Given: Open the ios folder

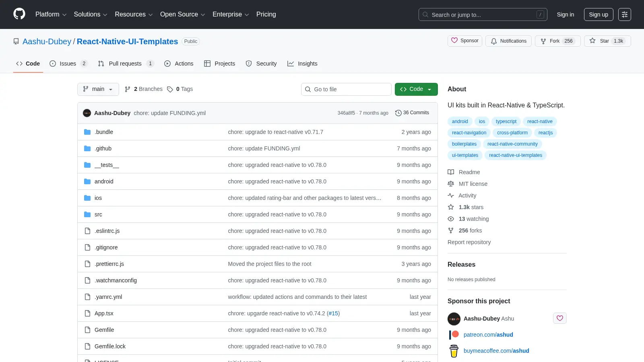Looking at the screenshot, I should [x=98, y=198].
